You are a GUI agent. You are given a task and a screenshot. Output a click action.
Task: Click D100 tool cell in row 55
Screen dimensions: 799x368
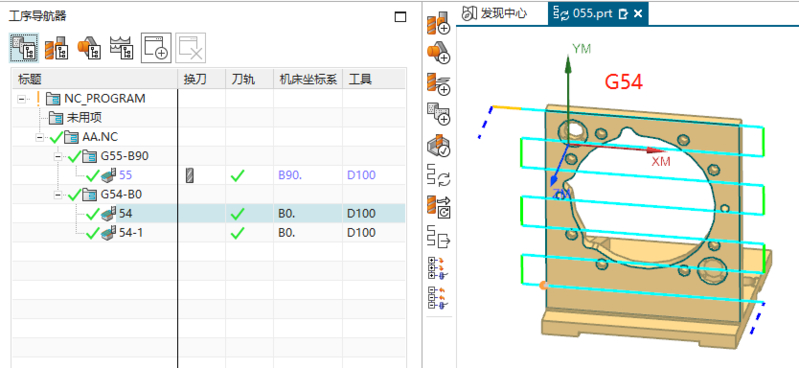pyautogui.click(x=361, y=176)
